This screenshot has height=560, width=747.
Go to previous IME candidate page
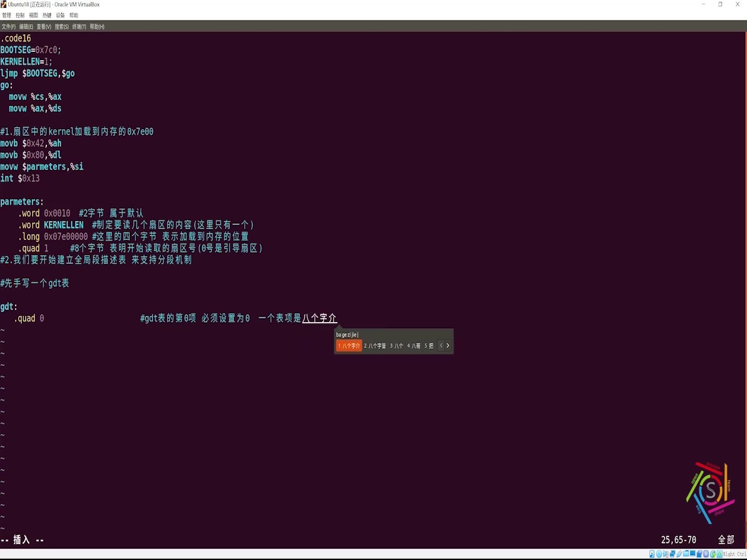coord(441,346)
